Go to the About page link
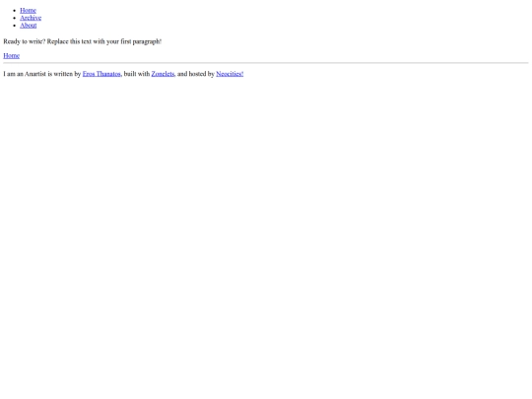 tap(29, 25)
